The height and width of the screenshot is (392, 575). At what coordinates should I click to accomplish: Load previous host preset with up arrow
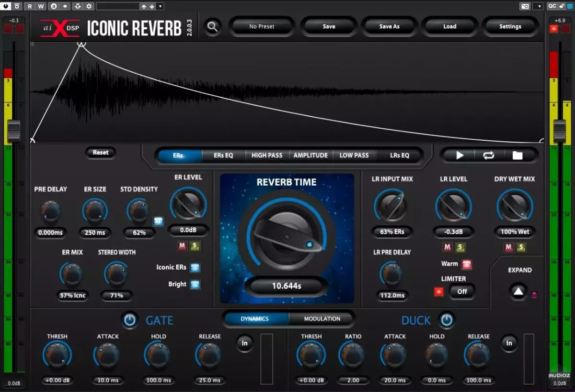tap(144, 6)
